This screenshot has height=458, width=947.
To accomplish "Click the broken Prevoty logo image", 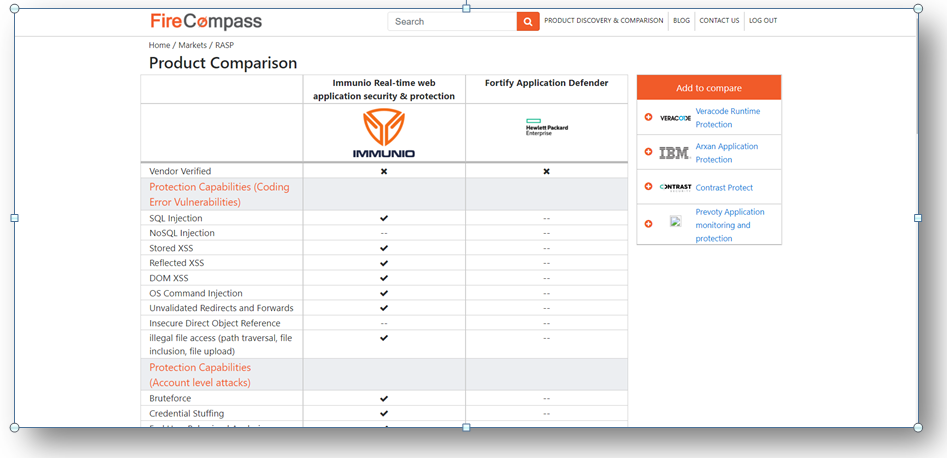I will pos(676,221).
